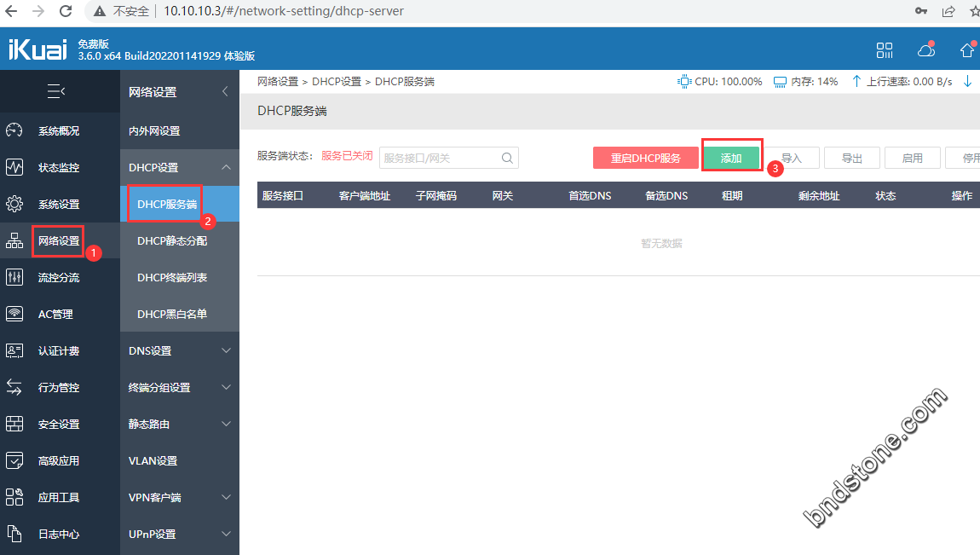Collapse the DHCP设置 section chevron
Screen dimensions: 980x555
[226, 167]
